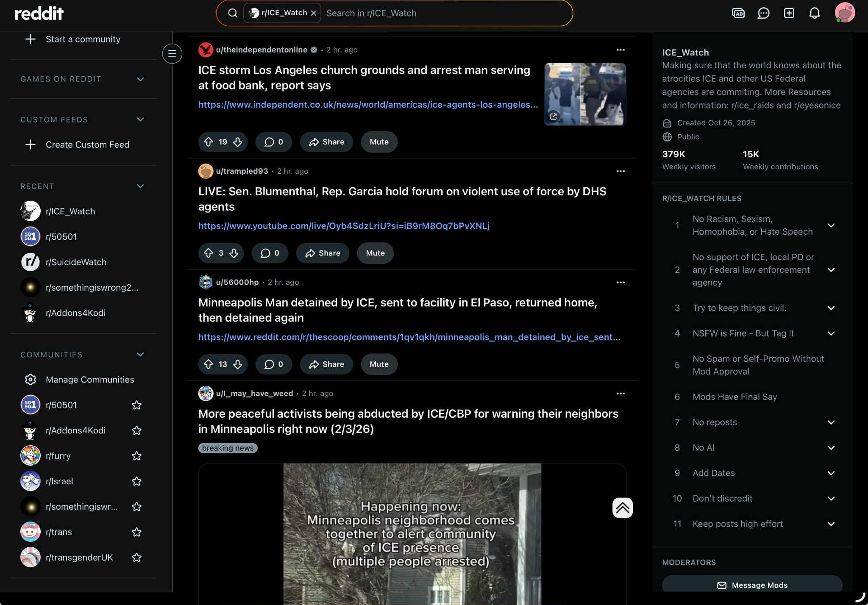Open Manage Communities
This screenshot has height=605, width=868.
(89, 380)
